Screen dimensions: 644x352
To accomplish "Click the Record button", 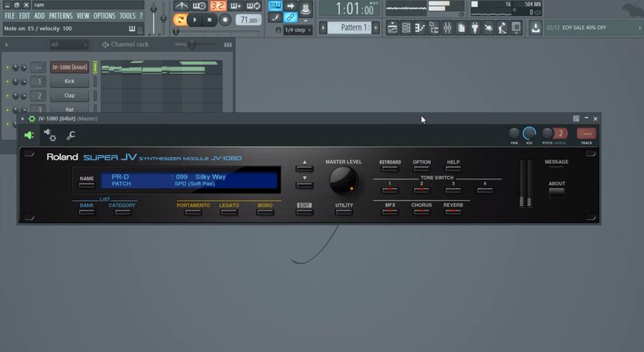I will (x=225, y=20).
